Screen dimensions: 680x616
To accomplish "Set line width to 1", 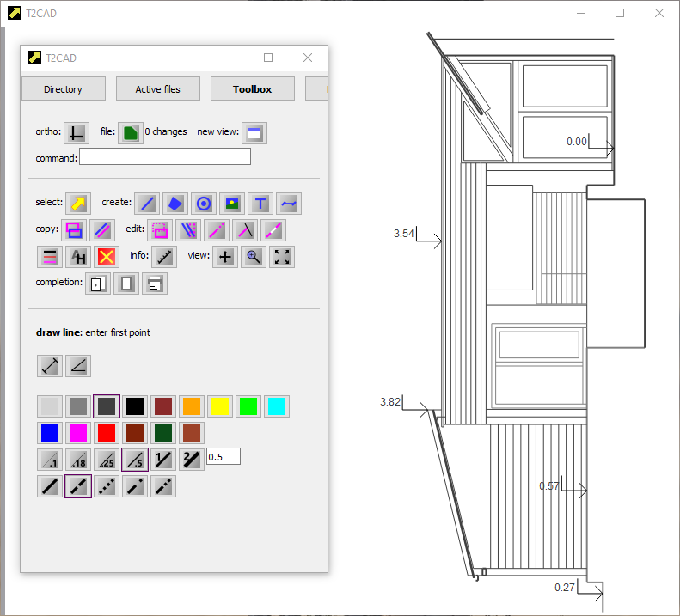I will tap(163, 460).
